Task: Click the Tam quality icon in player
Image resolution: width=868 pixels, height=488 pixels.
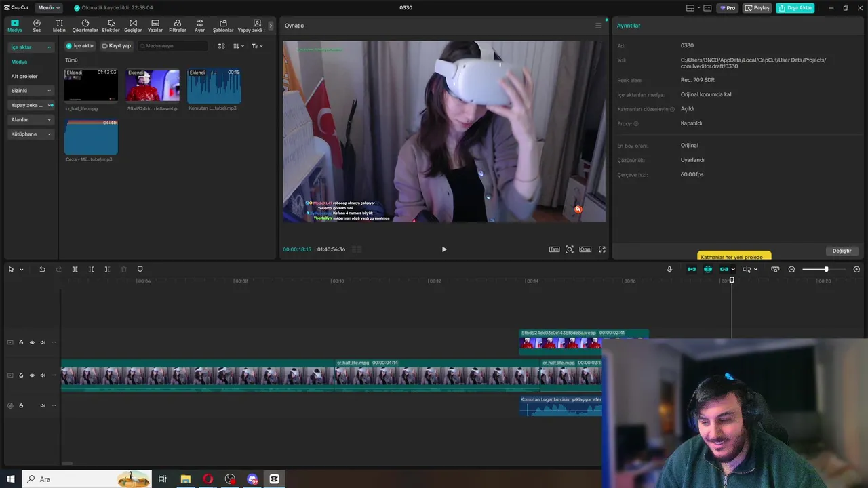Action: click(x=554, y=249)
